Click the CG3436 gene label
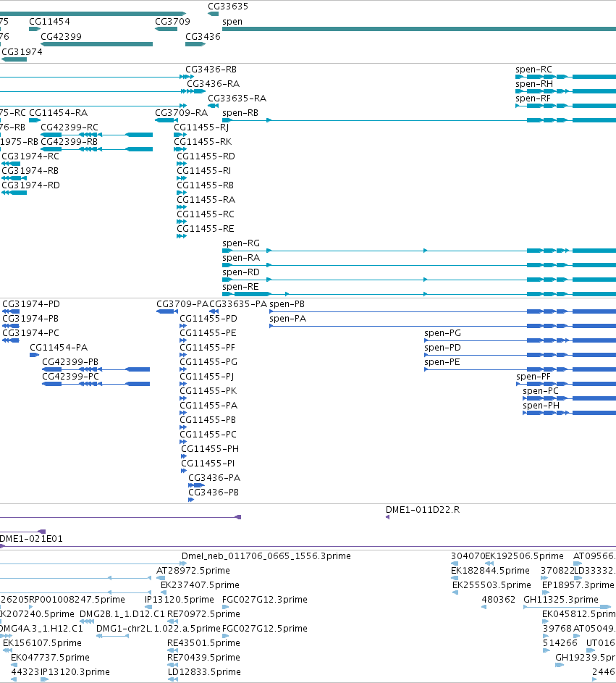This screenshot has width=616, height=683. tap(203, 37)
